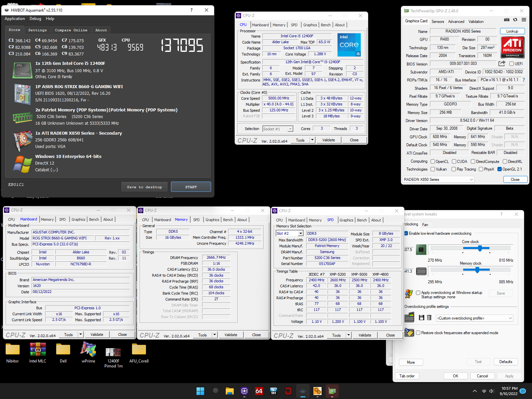Expand Tools dropdown arrow in CPU-Z SPD window
532x399 pixels.
point(348,335)
